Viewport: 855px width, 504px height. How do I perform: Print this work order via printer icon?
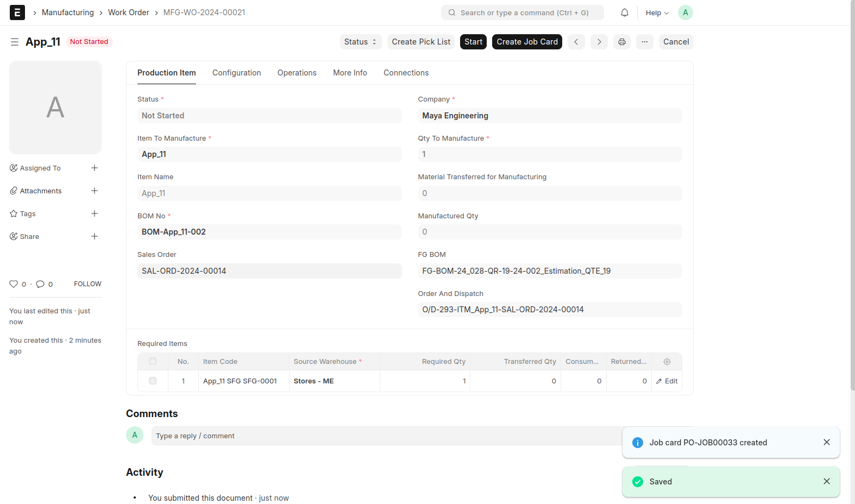click(622, 42)
